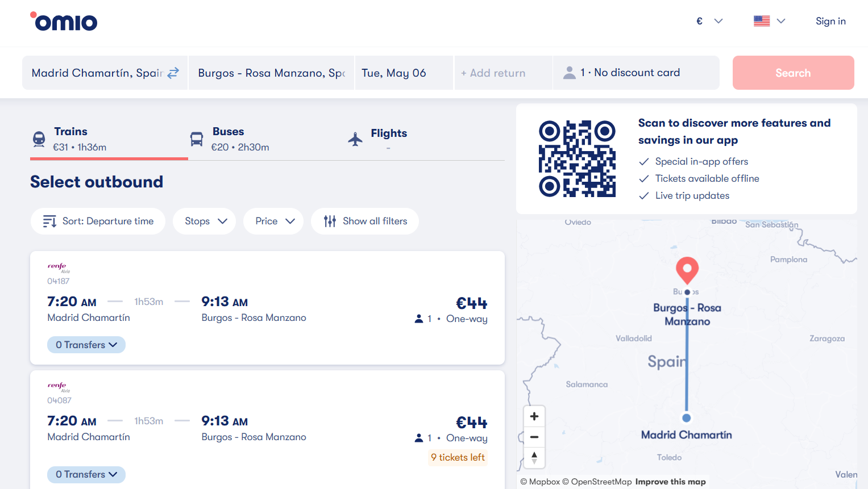Click the train icon in Trains tab
The height and width of the screenshot is (489, 868).
[x=39, y=139]
